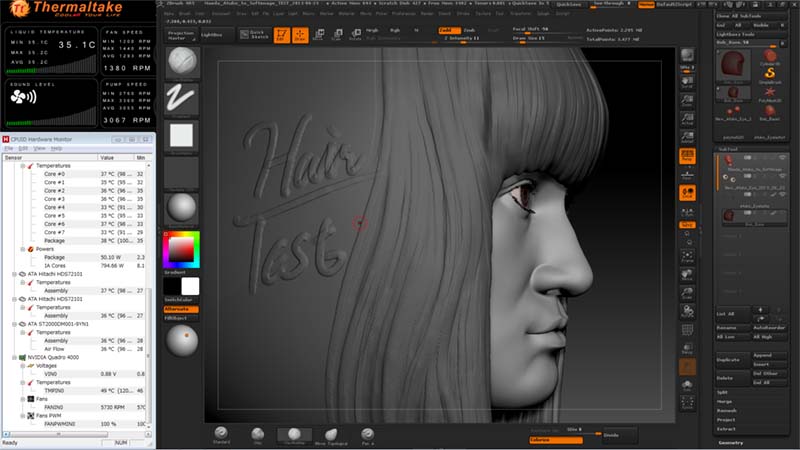The image size is (800, 450).
Task: Click the Edit mode button in toolbar
Action: click(282, 34)
